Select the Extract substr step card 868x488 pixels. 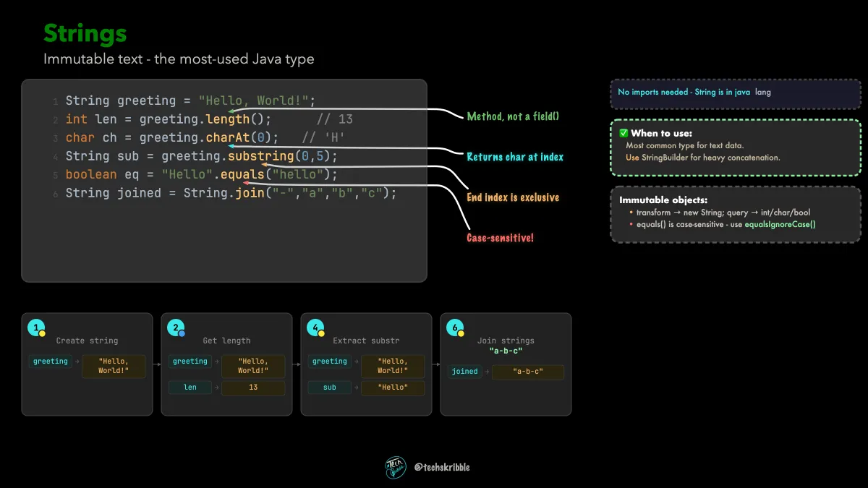(366, 364)
